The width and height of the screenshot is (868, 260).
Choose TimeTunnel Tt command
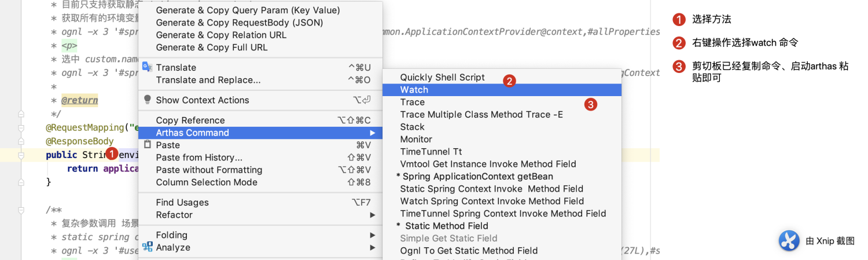pyautogui.click(x=431, y=152)
